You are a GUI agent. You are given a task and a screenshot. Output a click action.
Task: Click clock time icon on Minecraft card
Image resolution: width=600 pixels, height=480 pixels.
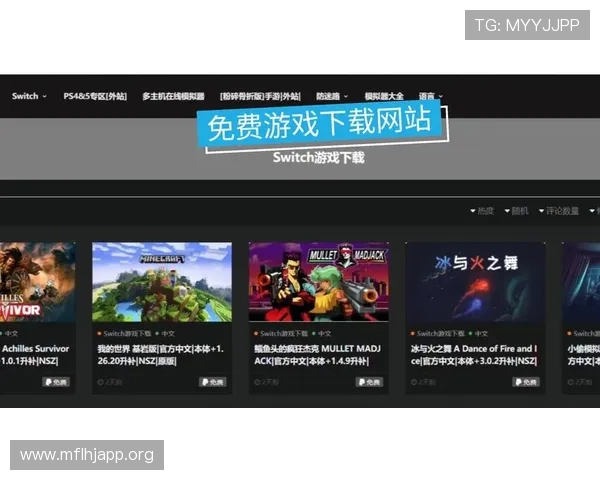click(x=100, y=382)
